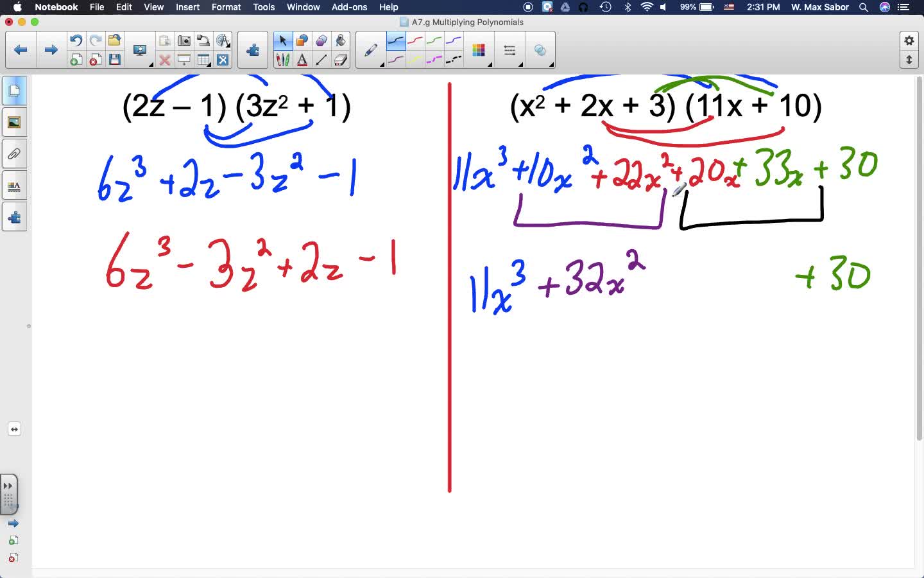Expand the measurement tools dropdown
This screenshot has width=924, height=578.
230,45
